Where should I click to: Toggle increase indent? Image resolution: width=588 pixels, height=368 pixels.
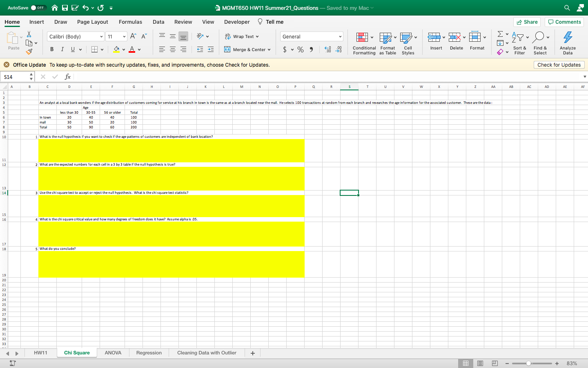210,49
